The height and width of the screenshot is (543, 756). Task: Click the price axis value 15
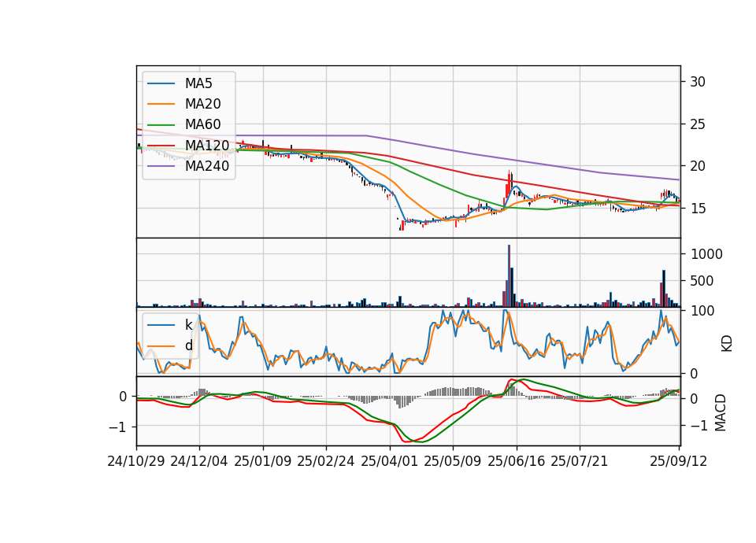point(698,208)
